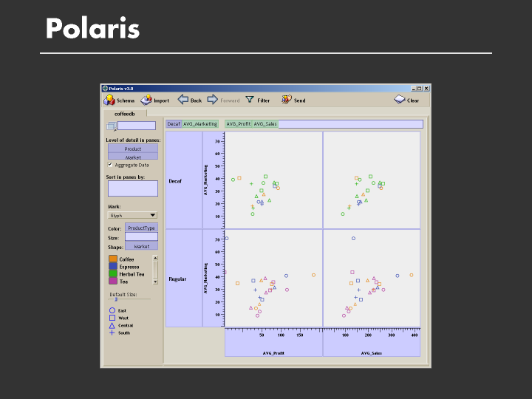The image size is (532, 399).
Task: Switch to the coffeedb tab
Action: (125, 114)
